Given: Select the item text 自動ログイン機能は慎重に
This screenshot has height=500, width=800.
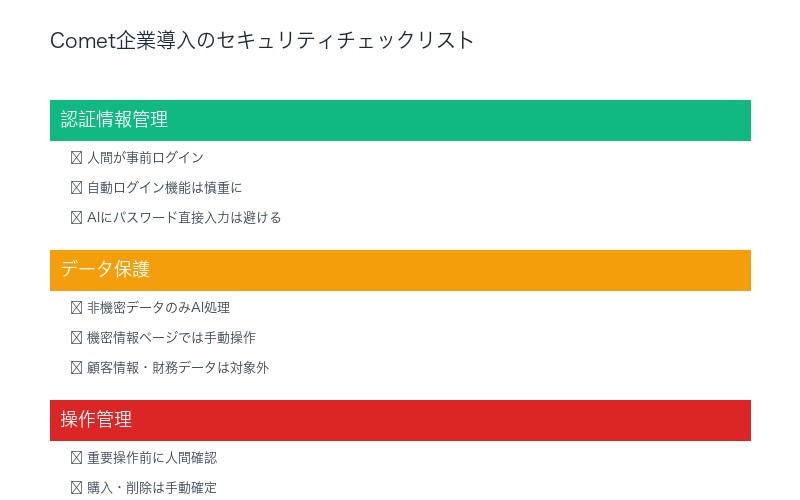Looking at the screenshot, I should (164, 188).
